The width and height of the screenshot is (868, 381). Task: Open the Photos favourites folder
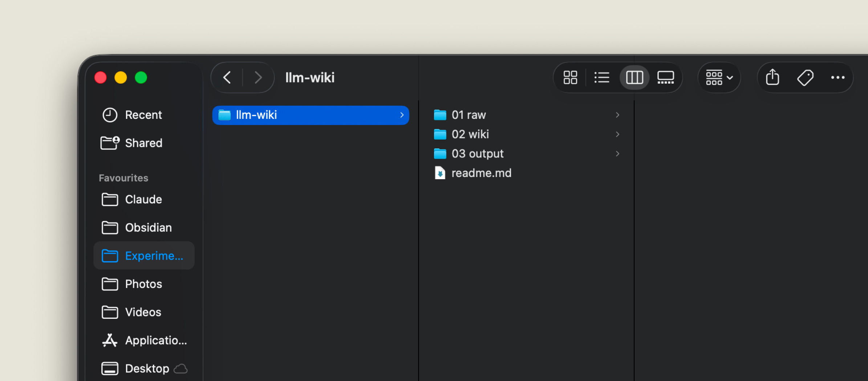(x=143, y=284)
